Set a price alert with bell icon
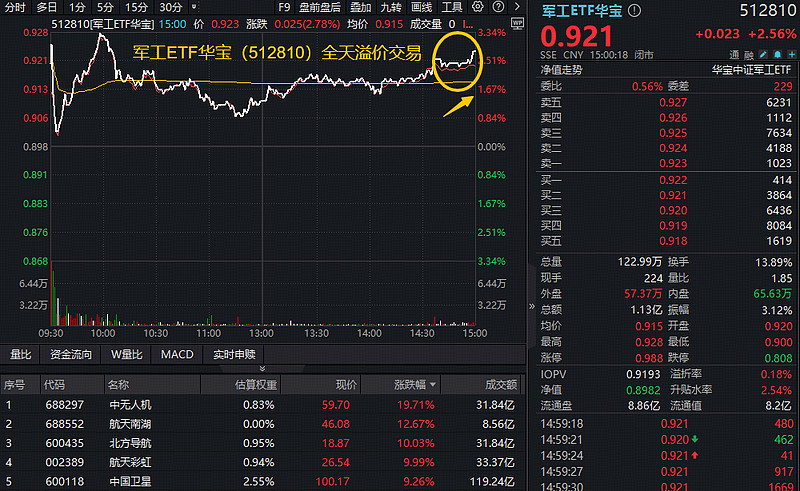800x491 pixels. pos(778,55)
